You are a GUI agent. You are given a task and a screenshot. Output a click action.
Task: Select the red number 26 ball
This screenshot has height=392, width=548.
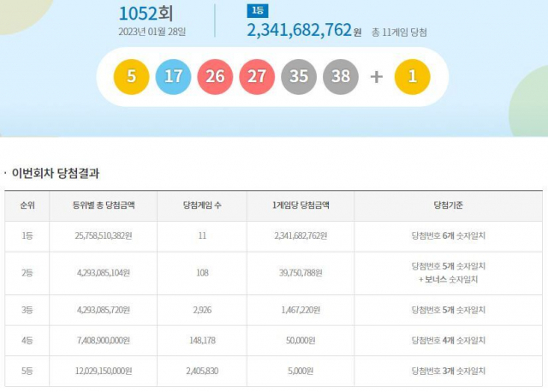215,77
